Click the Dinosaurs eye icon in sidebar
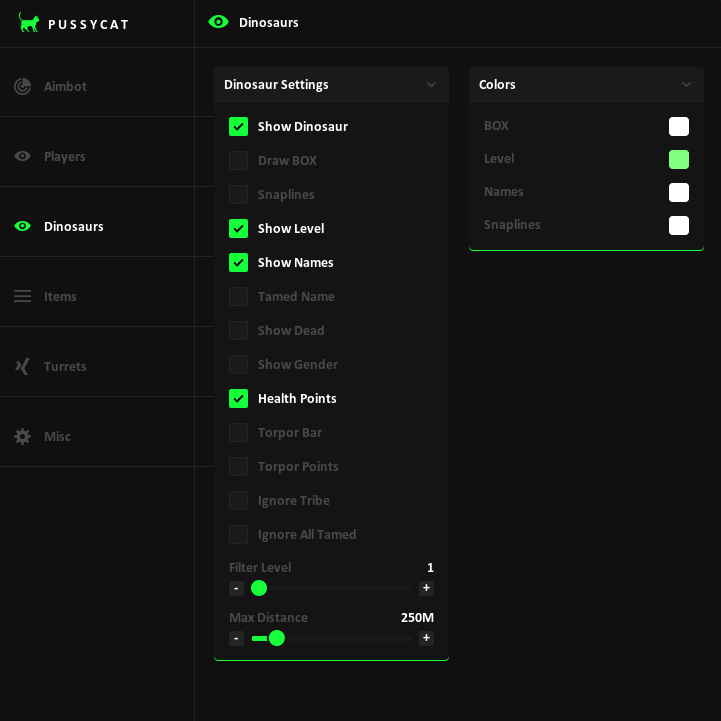This screenshot has width=721, height=721. (x=23, y=227)
